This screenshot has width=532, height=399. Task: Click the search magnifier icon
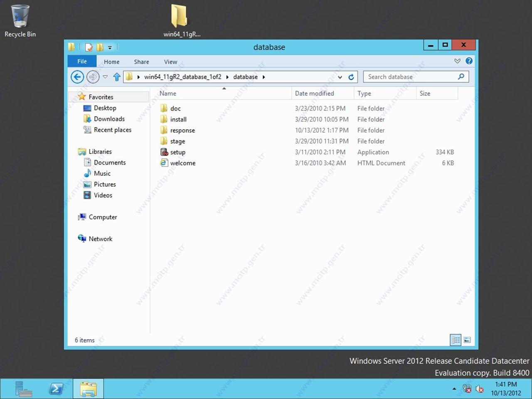[461, 76]
